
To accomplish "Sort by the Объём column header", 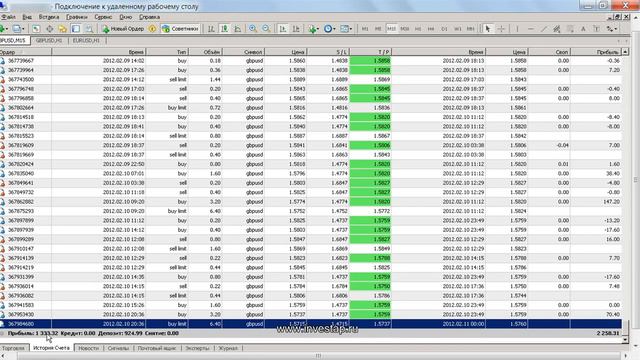I will 205,52.
